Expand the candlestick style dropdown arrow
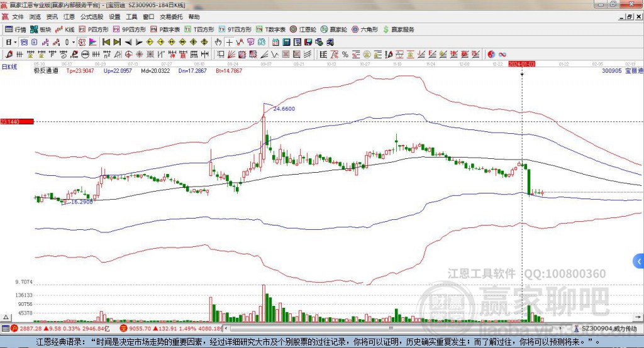Image resolution: width=644 pixels, height=348 pixels. pos(73,42)
